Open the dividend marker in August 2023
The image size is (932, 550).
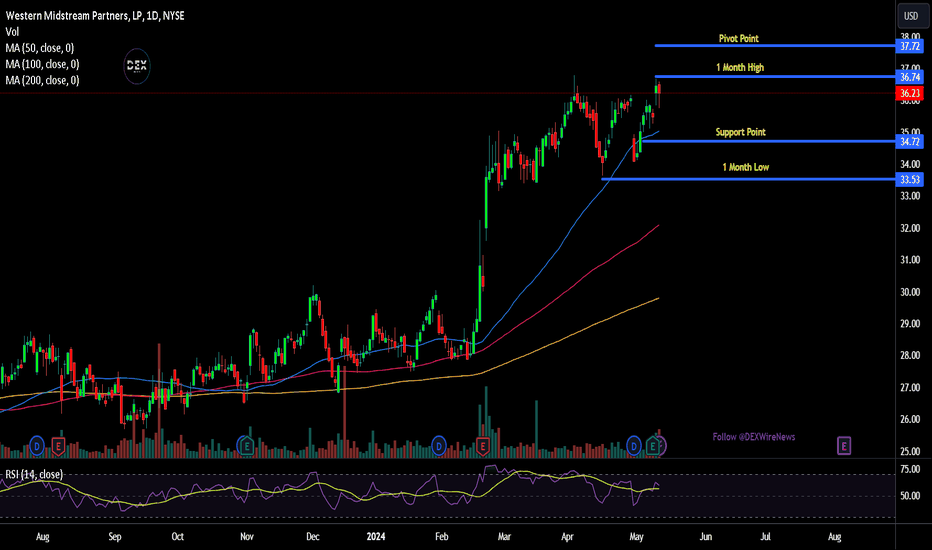click(x=37, y=445)
